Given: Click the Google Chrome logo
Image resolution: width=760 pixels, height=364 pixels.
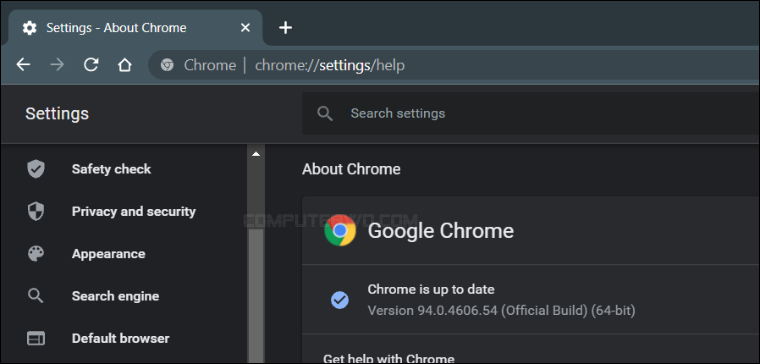Looking at the screenshot, I should tap(340, 230).
